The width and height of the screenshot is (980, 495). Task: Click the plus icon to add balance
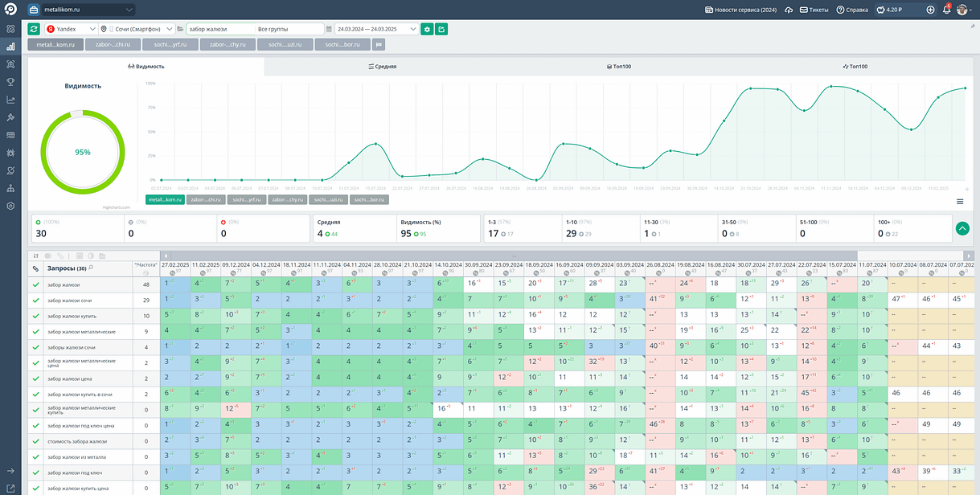[930, 10]
